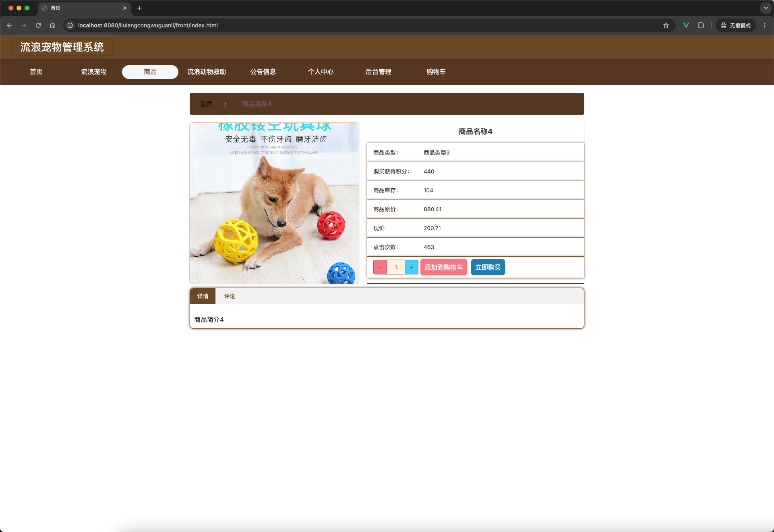The image size is (774, 532).
Task: Click the current price 200.71
Action: (x=432, y=228)
